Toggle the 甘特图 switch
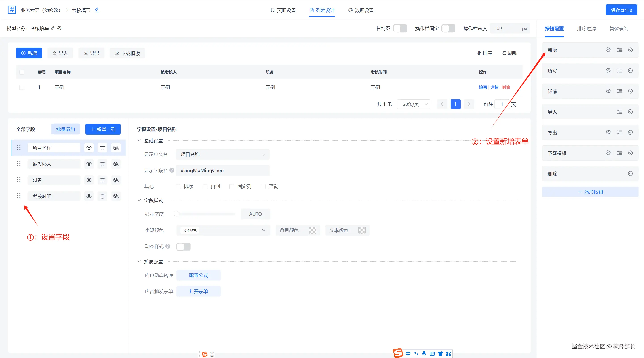This screenshot has height=358, width=644. point(400,28)
